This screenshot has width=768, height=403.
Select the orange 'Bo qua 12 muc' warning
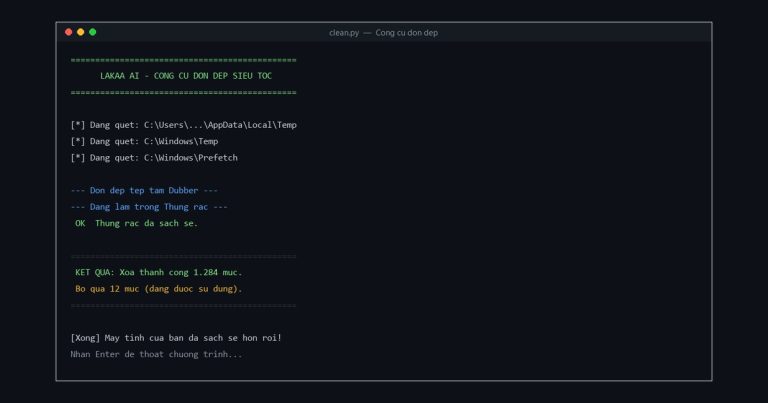click(159, 289)
